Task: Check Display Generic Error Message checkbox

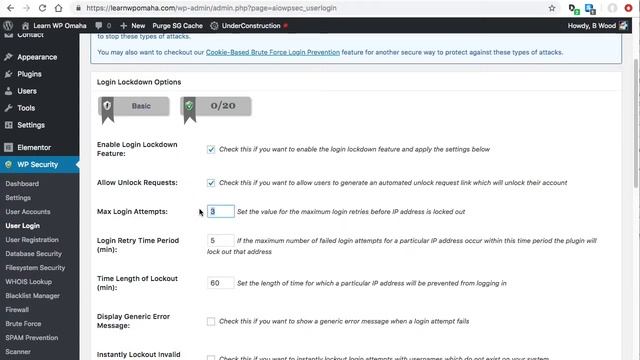Action: [211, 322]
